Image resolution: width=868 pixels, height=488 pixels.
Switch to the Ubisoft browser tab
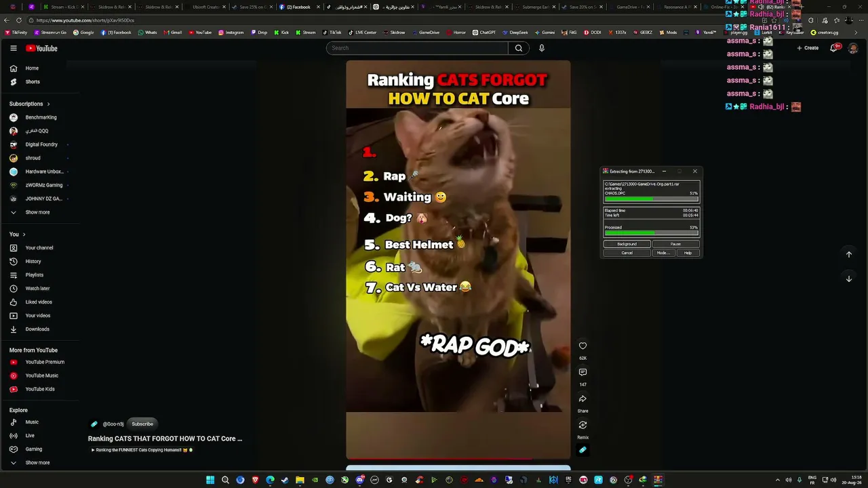point(207,7)
